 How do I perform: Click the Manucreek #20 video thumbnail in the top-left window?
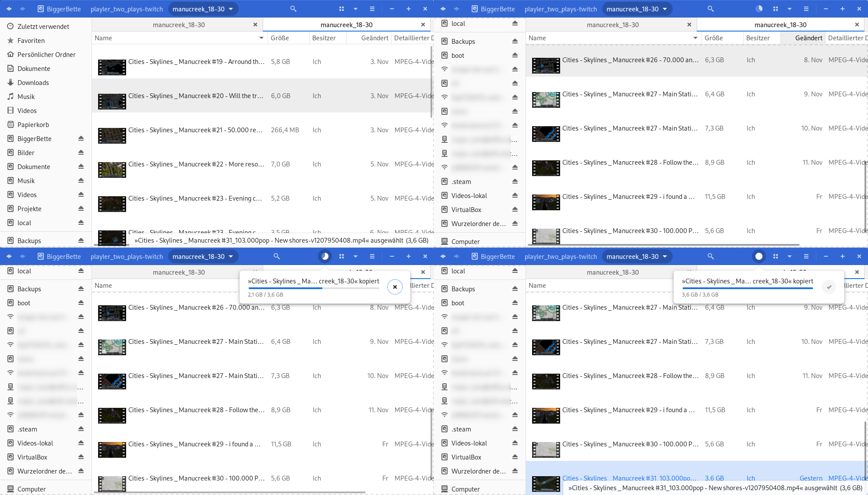112,102
